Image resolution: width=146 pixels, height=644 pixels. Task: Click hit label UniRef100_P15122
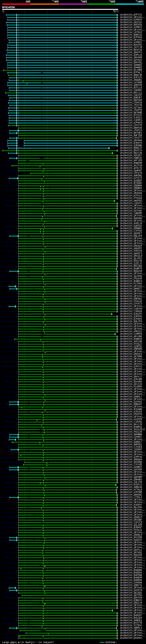point(131,344)
